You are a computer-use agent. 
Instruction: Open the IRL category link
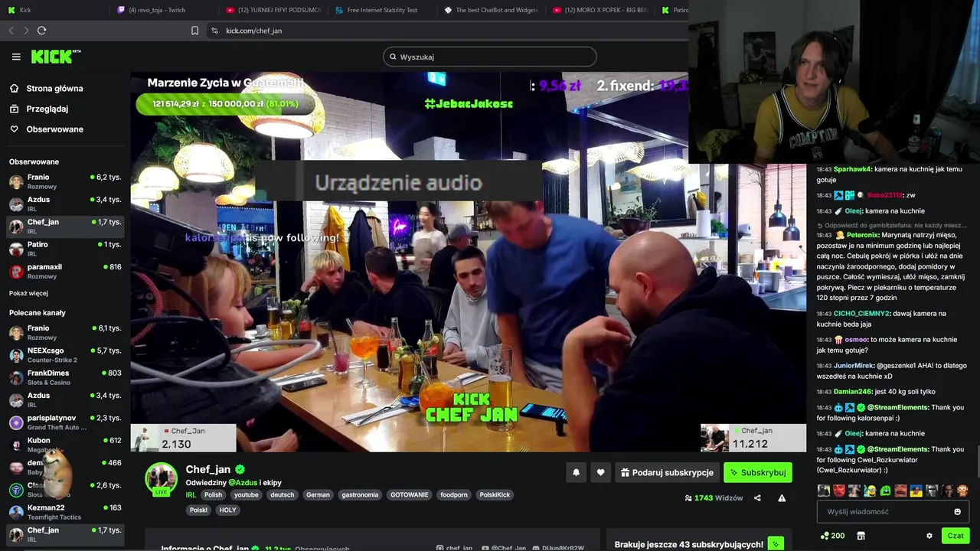click(191, 495)
